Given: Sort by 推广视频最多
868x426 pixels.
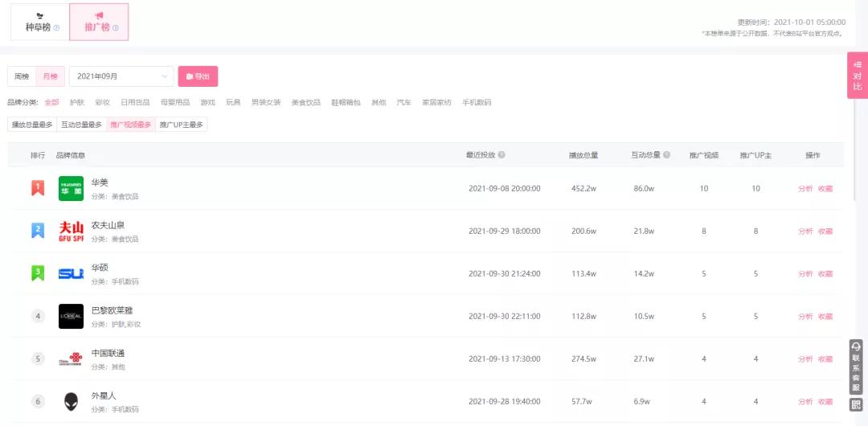Looking at the screenshot, I should tap(131, 125).
